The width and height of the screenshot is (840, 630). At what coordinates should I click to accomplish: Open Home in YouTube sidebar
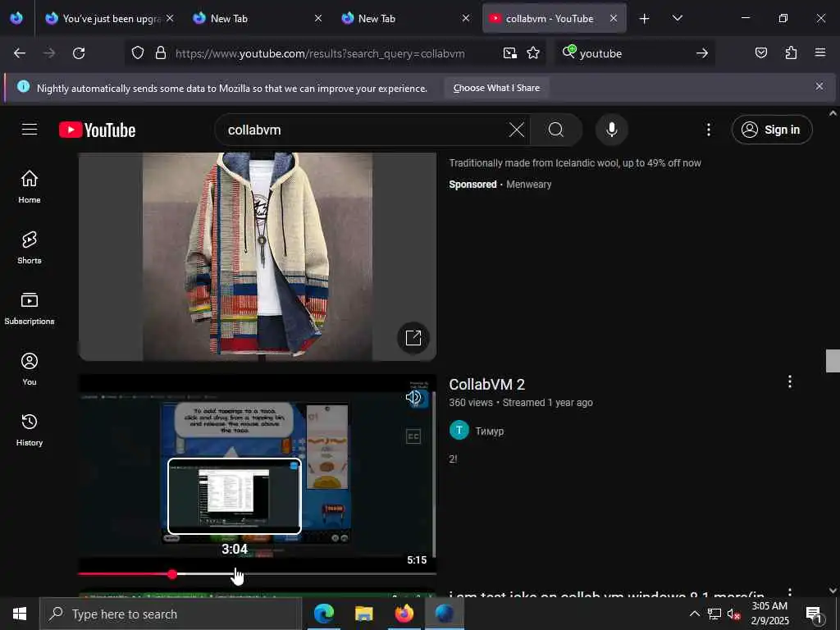tap(30, 186)
